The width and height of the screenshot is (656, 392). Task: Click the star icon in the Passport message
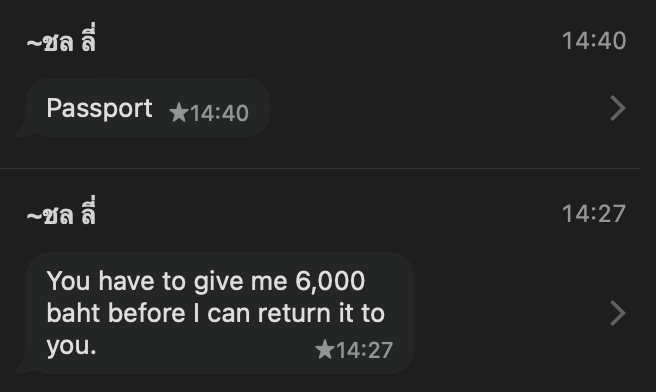179,113
